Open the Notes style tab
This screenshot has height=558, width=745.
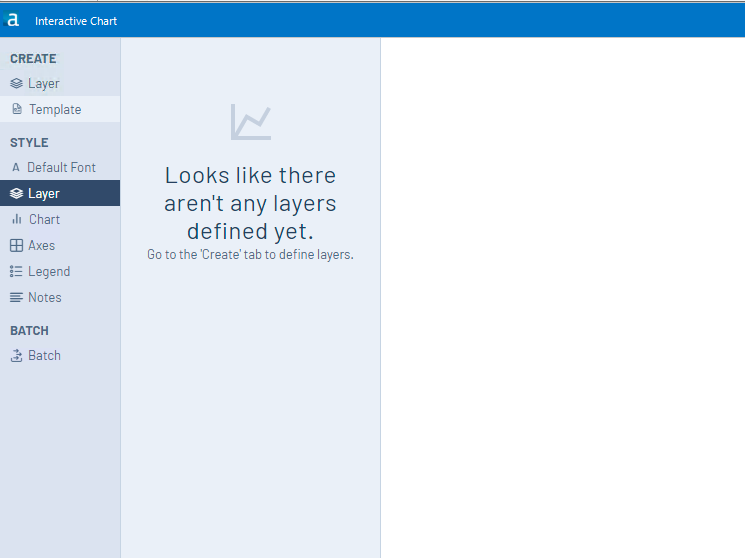click(x=60, y=298)
